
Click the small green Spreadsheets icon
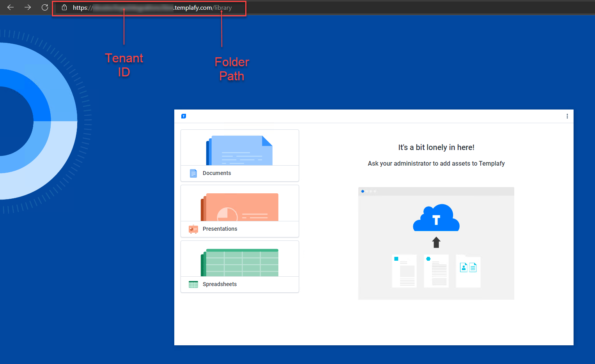[x=193, y=284]
